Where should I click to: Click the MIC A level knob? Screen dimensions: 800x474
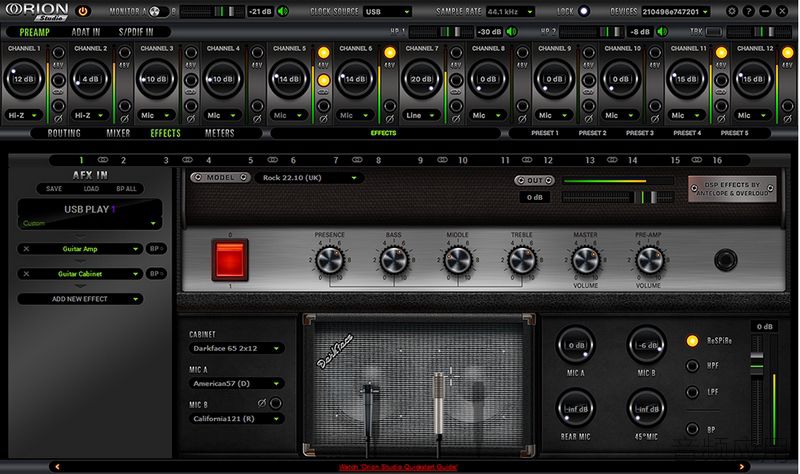pos(576,345)
